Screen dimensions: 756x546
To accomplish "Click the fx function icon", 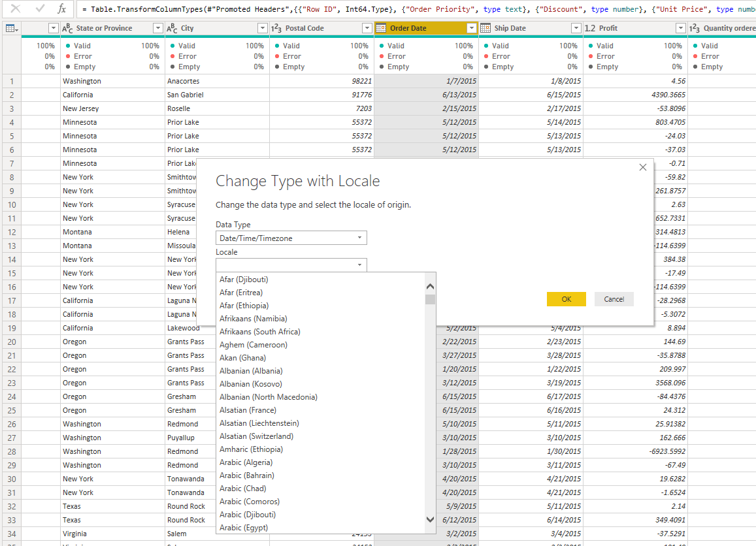I will (61, 8).
